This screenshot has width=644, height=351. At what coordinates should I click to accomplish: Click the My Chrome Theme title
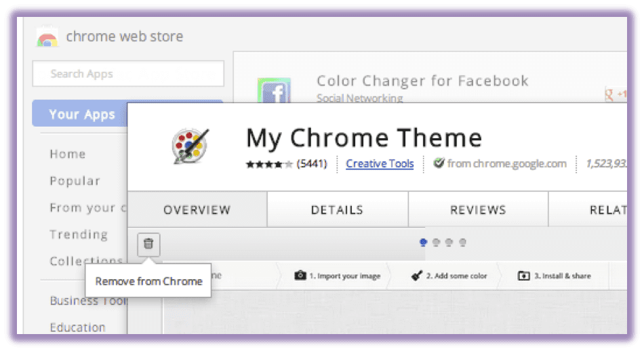(364, 138)
